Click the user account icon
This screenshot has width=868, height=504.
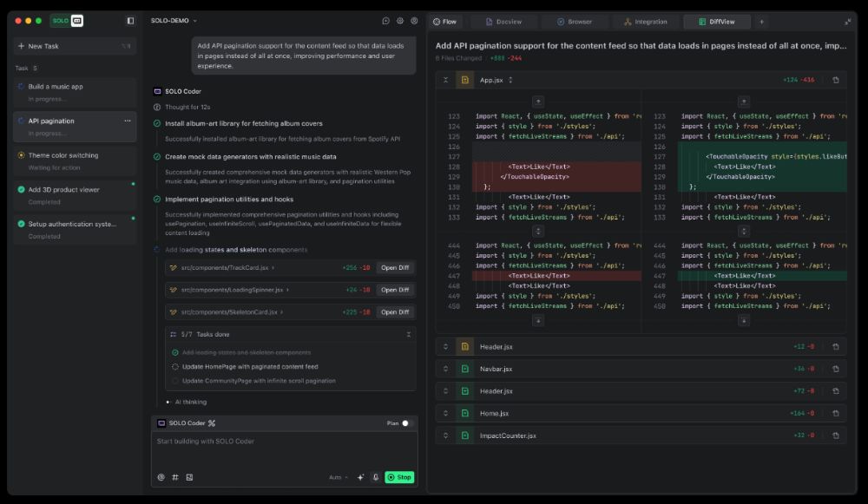pyautogui.click(x=414, y=21)
